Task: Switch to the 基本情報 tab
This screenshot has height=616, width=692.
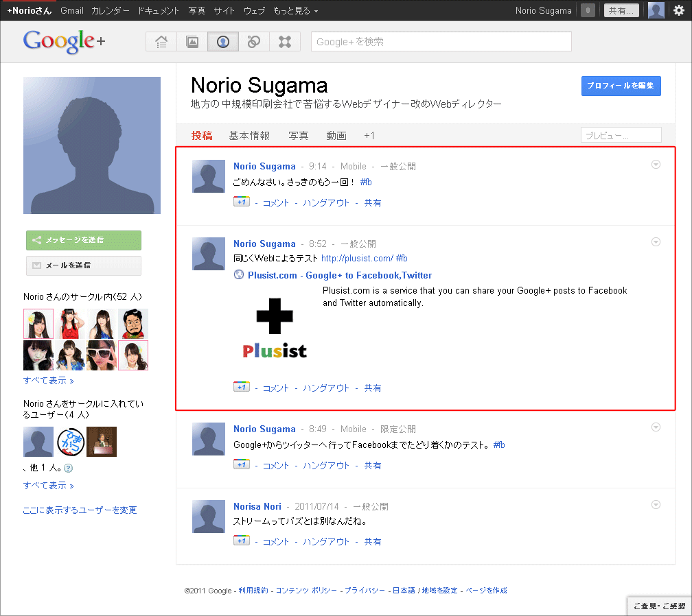Action: tap(249, 135)
